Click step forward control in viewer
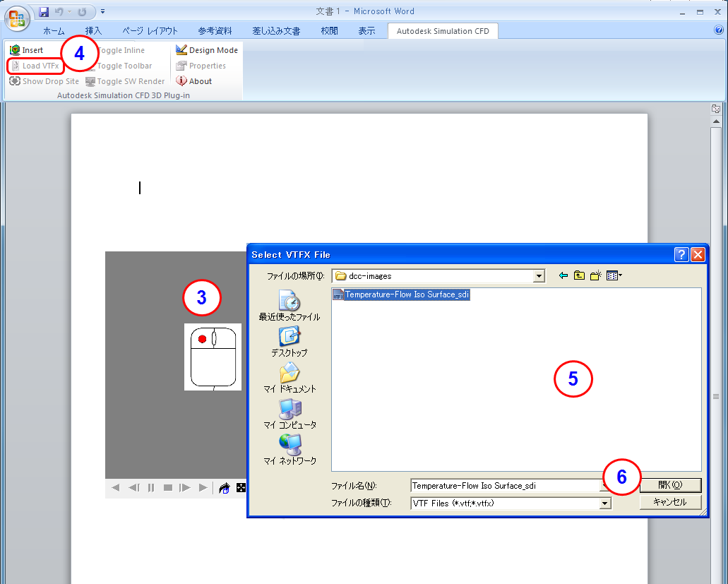Image resolution: width=728 pixels, height=584 pixels. coord(185,487)
